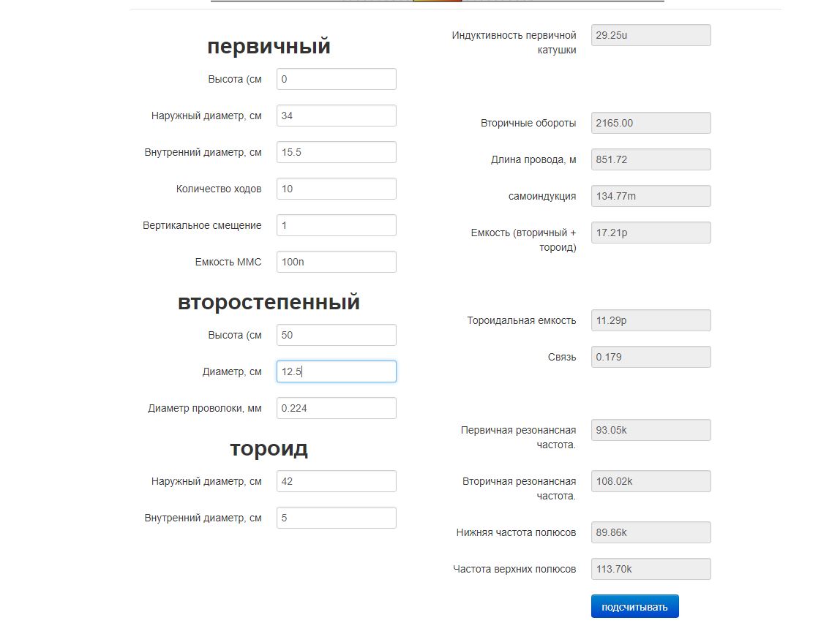Focus primary Внутренний диаметр field showing 15.5
Screen dimensions: 840x623
(337, 152)
